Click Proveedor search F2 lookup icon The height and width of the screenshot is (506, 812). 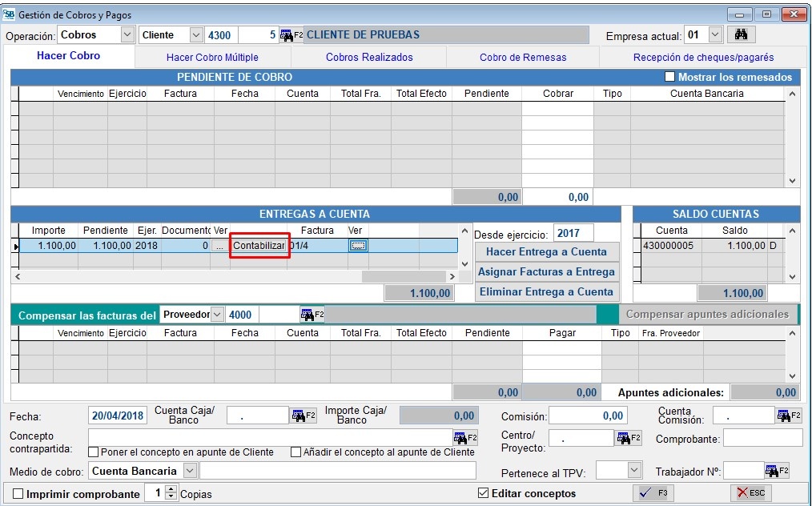(x=312, y=315)
